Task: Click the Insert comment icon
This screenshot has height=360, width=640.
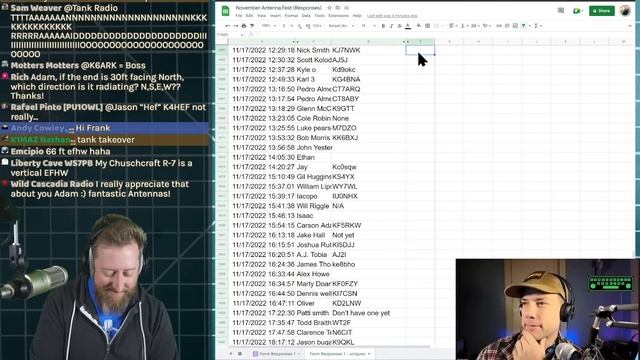Action: [x=507, y=26]
